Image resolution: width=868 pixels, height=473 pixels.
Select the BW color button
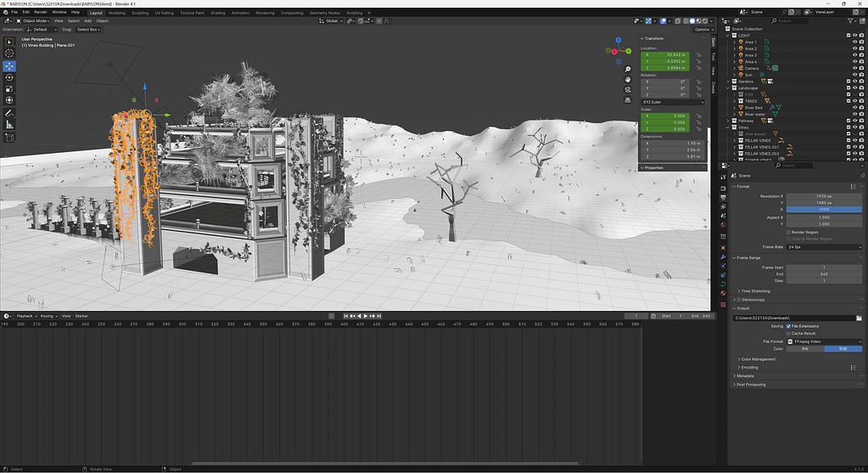(x=805, y=348)
